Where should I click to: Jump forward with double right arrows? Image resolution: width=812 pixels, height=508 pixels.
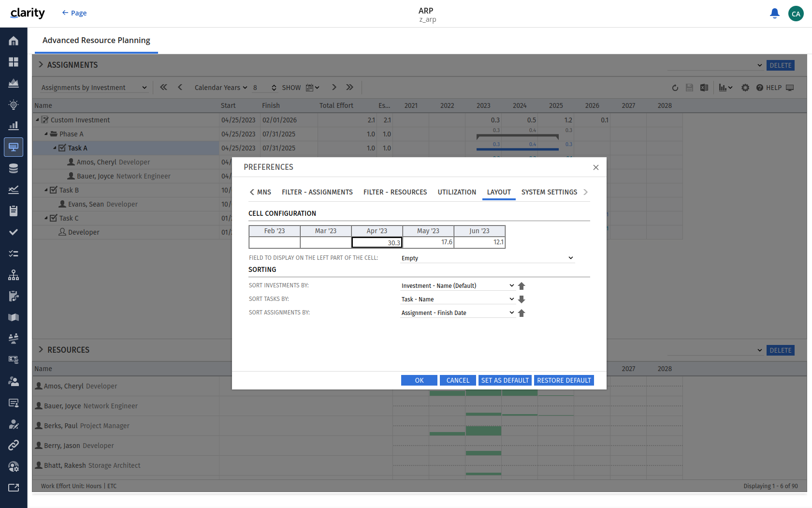(349, 87)
